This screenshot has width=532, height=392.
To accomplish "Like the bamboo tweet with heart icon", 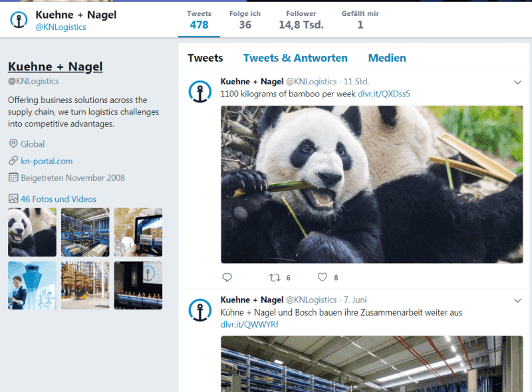I will pos(323,277).
